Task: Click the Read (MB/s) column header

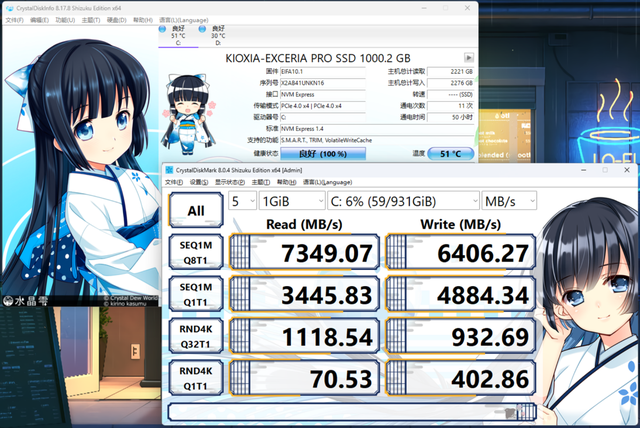Action: 304,224
